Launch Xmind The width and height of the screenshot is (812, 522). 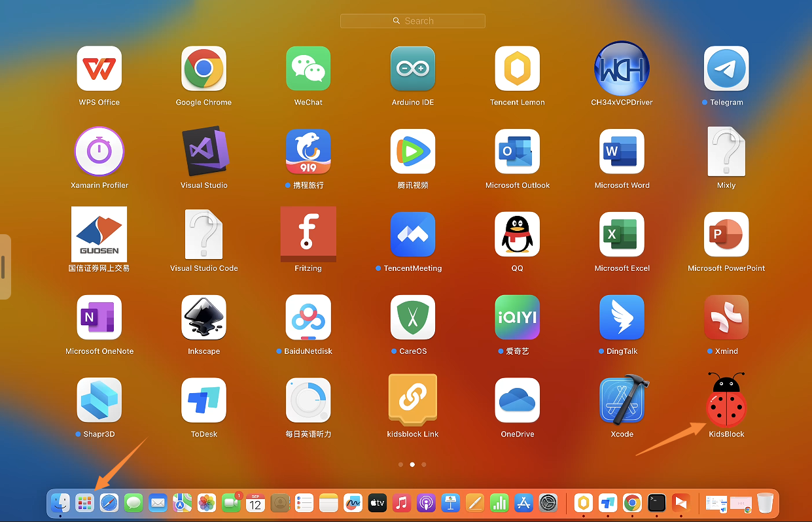[x=726, y=317]
